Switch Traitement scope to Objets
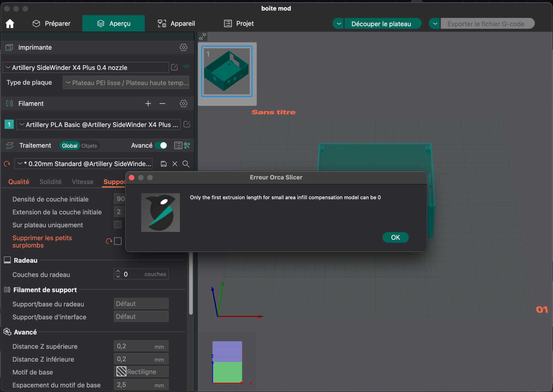553x392 pixels. (x=89, y=146)
